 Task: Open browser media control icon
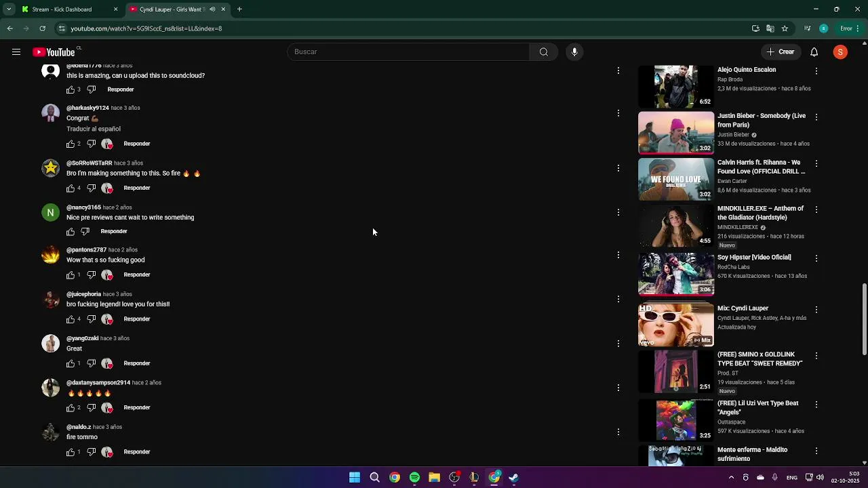pos(807,28)
